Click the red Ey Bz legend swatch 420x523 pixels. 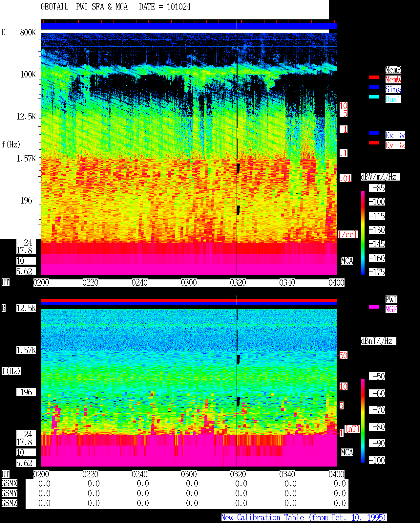[374, 143]
